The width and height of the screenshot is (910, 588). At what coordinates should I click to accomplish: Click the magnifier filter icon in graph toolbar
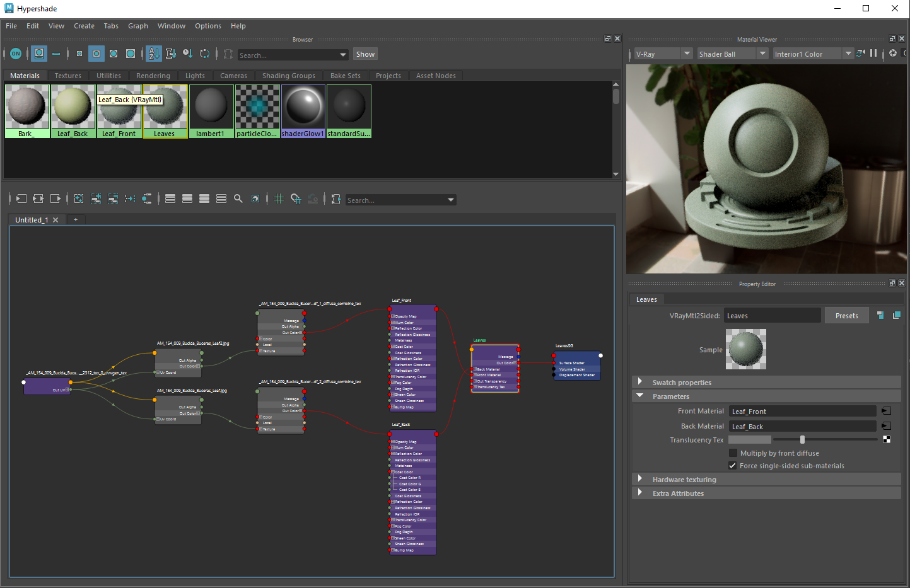click(x=238, y=199)
